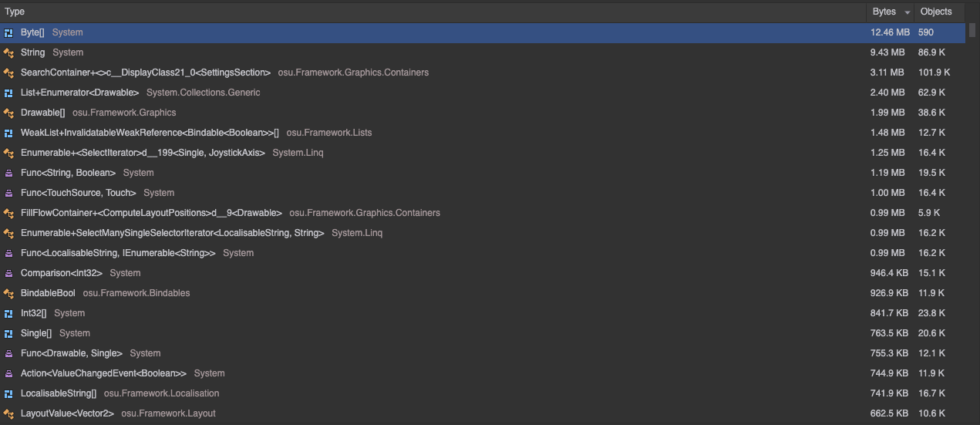Select LocalisableString[] type name
Screen dimensions: 980x425
59,393
